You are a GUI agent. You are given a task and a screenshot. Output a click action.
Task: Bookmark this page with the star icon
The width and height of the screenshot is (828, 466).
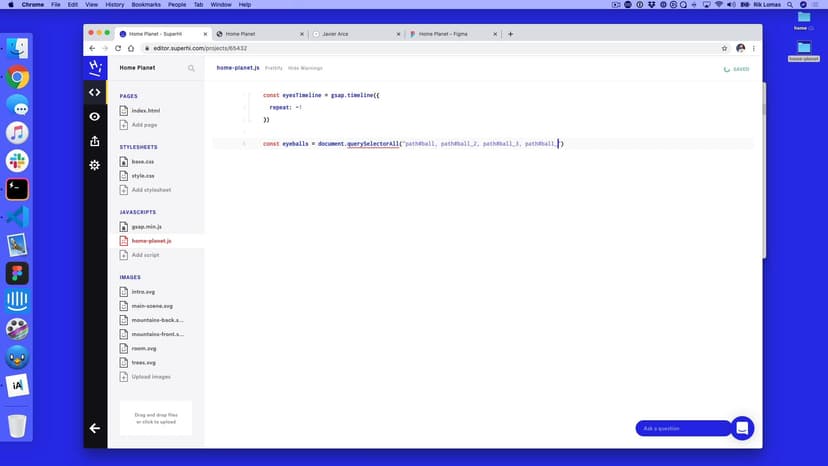click(724, 48)
